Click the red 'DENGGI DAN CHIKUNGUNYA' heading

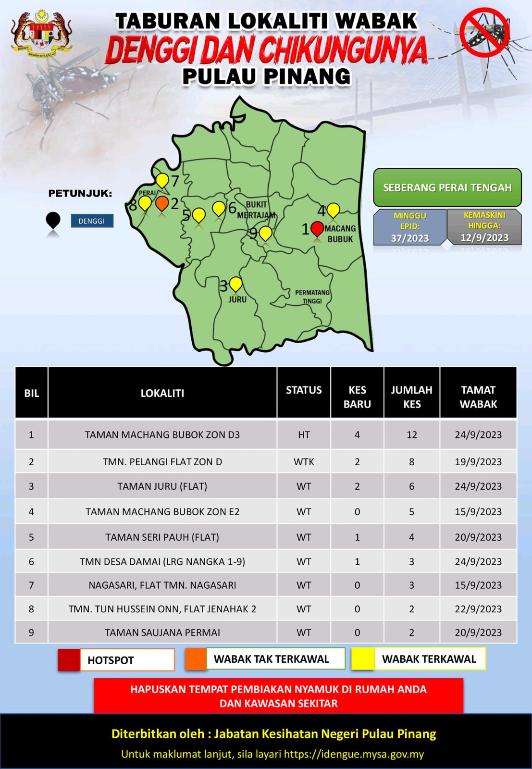click(266, 50)
